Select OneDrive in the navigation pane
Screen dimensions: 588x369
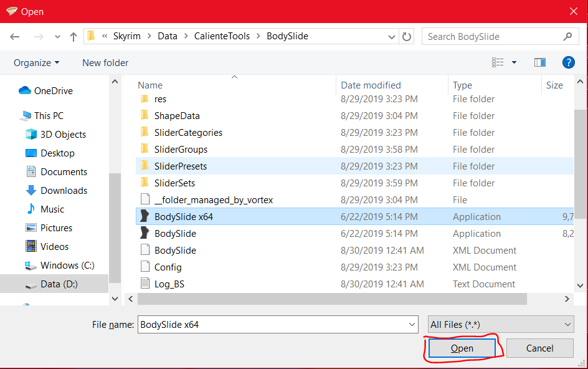45,91
